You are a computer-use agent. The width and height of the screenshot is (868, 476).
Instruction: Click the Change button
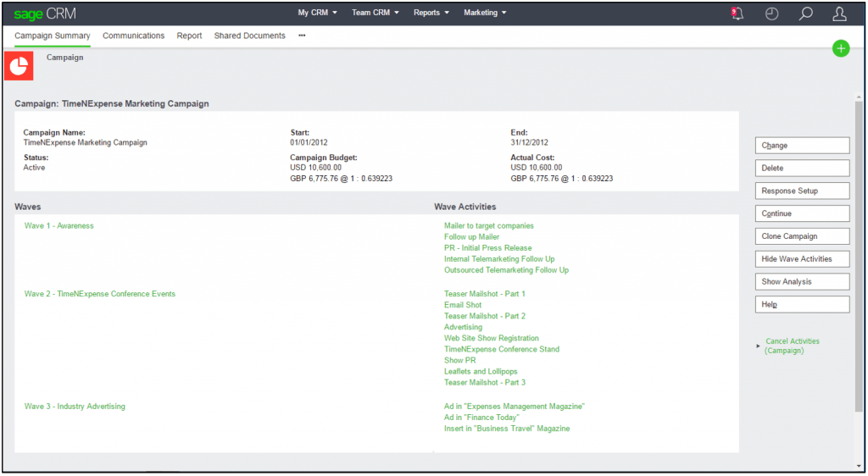click(802, 146)
